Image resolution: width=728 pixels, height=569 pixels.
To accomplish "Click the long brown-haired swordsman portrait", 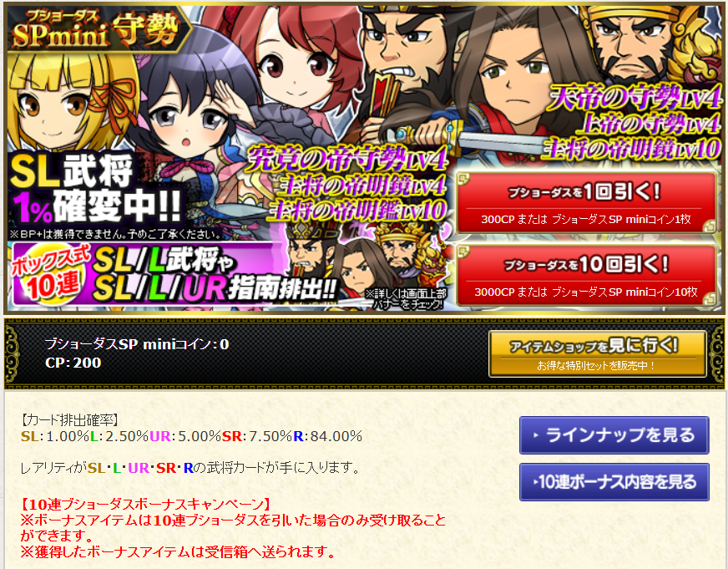I will (x=515, y=74).
